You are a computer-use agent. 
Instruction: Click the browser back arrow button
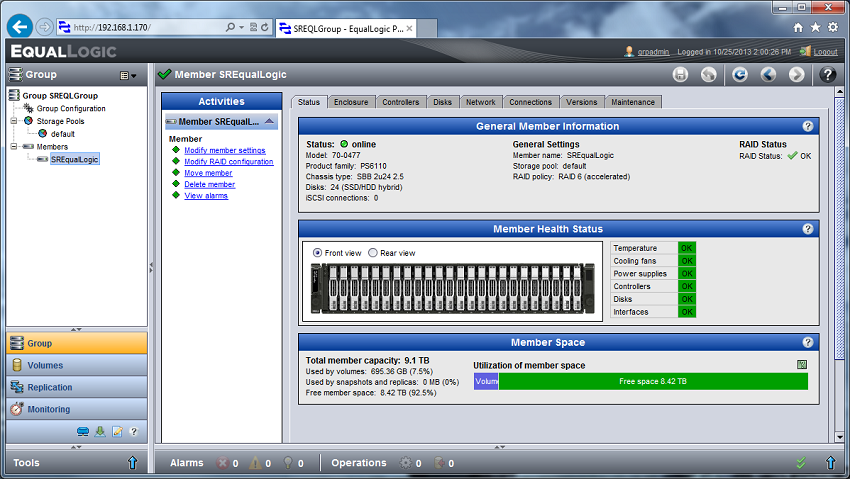pyautogui.click(x=20, y=27)
